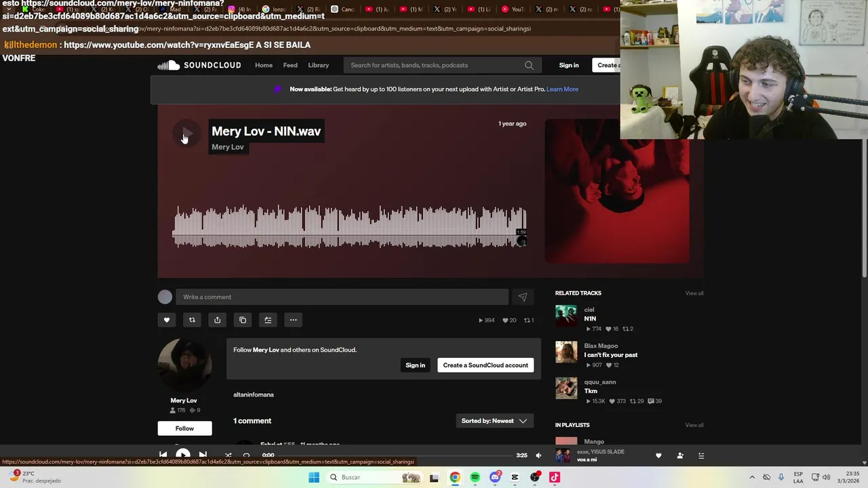
Task: Skip to next track in player bar
Action: point(203,455)
